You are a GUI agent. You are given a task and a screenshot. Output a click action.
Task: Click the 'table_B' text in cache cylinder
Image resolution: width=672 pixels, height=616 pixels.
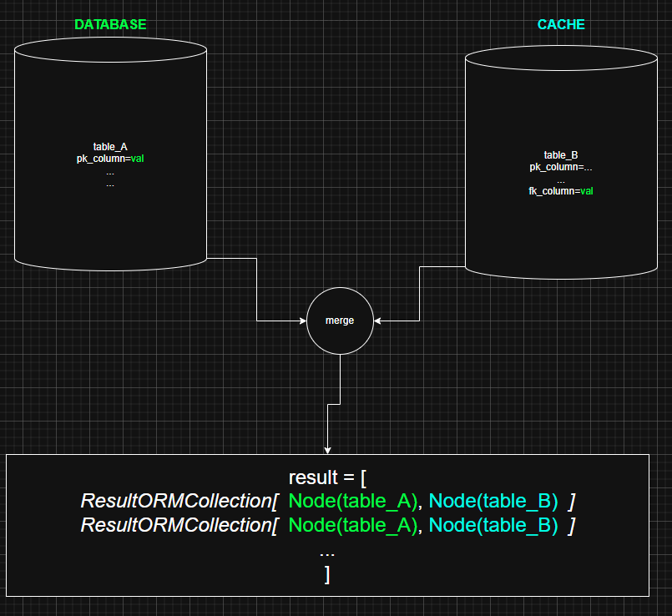coord(561,154)
